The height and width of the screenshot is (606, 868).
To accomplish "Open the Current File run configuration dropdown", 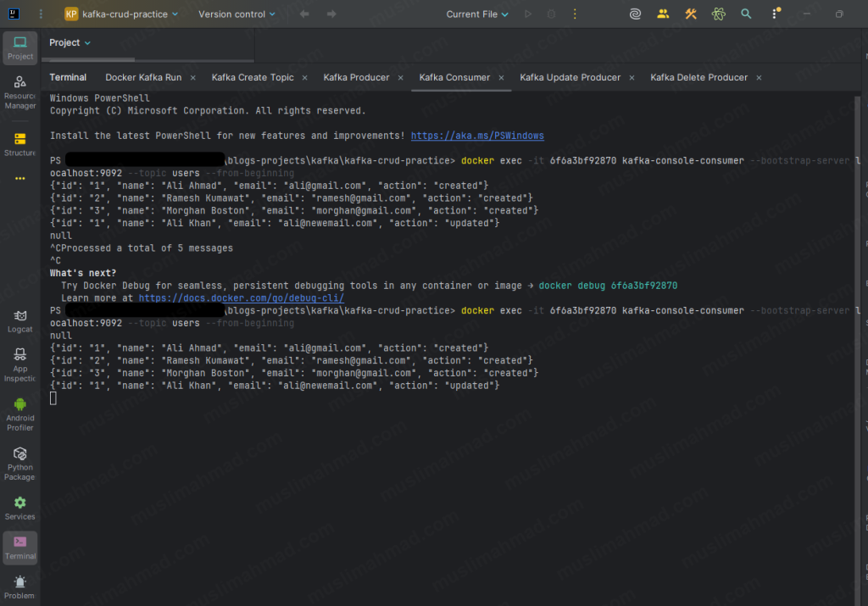I will coord(477,14).
